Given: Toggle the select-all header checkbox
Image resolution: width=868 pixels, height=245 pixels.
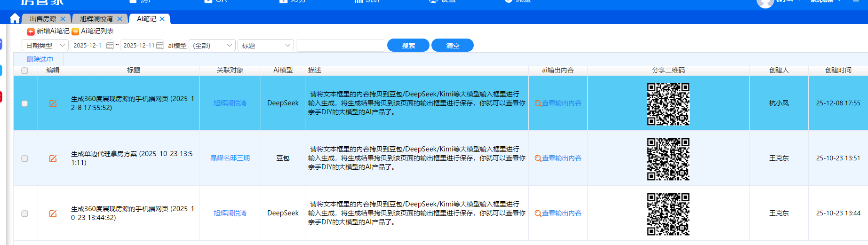Looking at the screenshot, I should 24,71.
